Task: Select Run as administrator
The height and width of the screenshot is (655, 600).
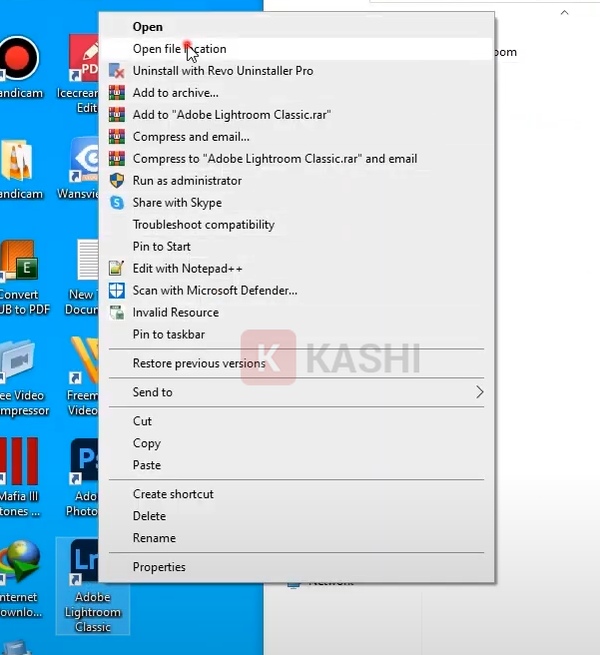Action: pos(187,181)
